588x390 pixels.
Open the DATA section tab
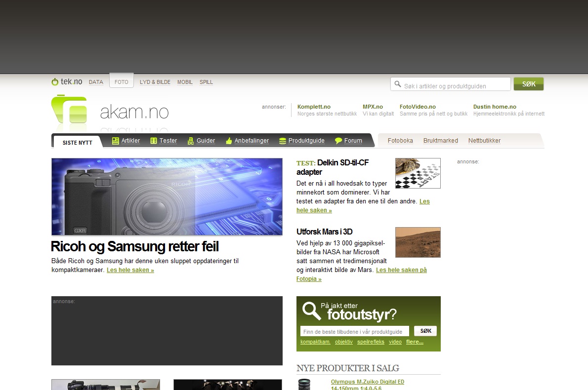96,82
